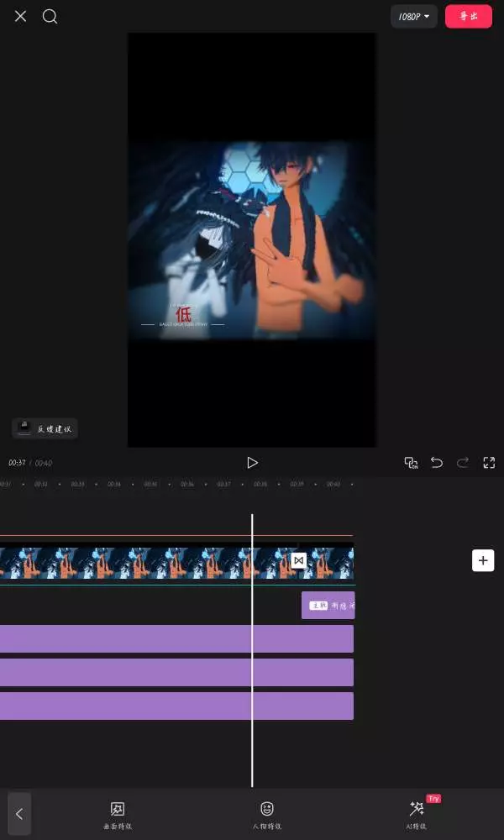Viewport: 504px width, 840px height.
Task: Select the red 低 text in preview
Action: coord(183,314)
